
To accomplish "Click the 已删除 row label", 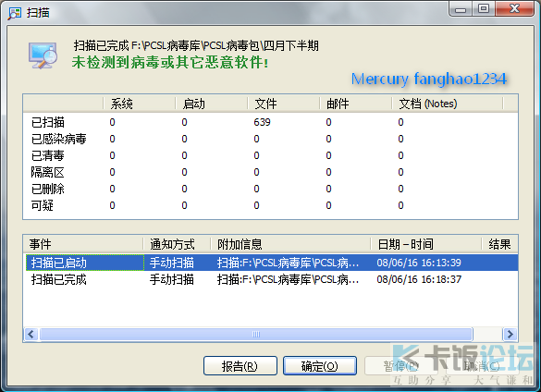I will pos(47,189).
